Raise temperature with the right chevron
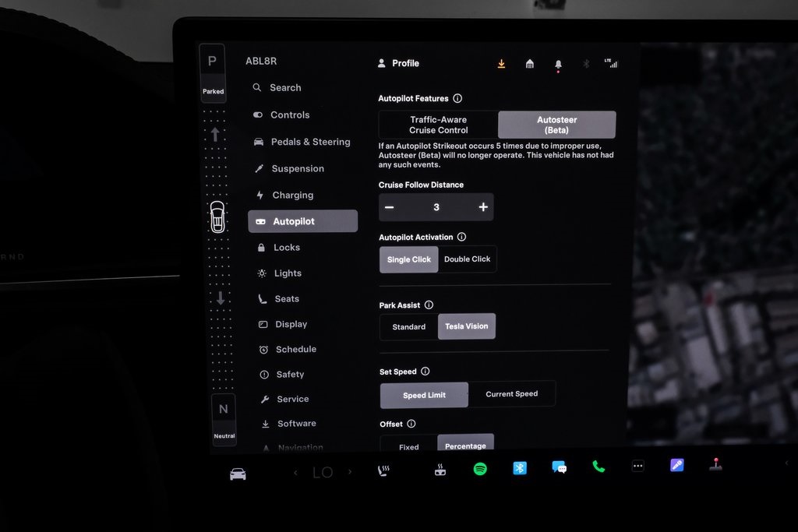798x532 pixels. [x=350, y=472]
